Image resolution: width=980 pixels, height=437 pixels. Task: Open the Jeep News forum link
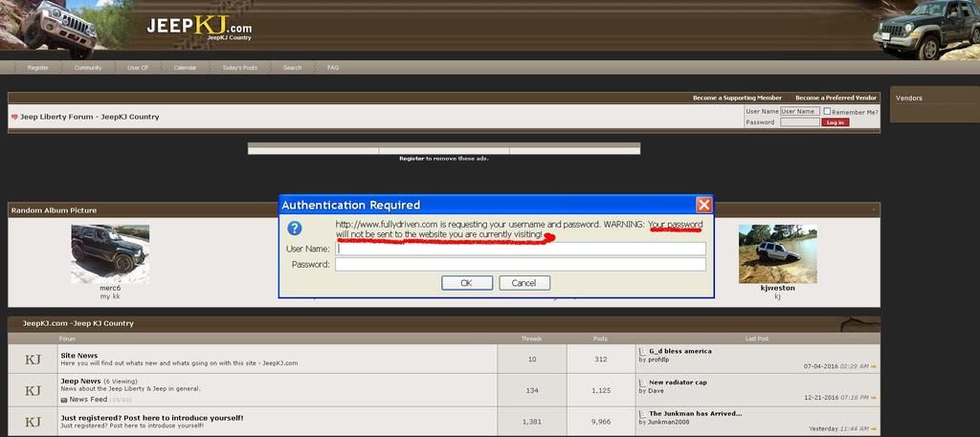tap(80, 381)
